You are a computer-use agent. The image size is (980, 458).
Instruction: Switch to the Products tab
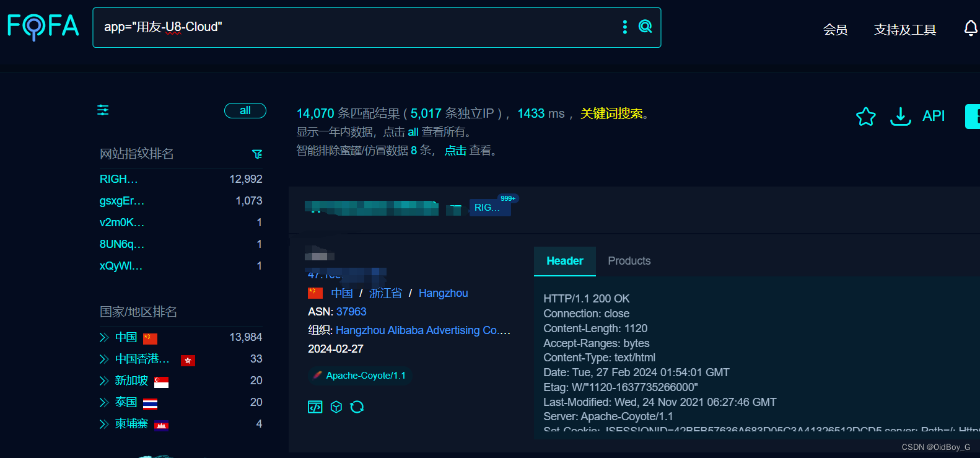629,261
